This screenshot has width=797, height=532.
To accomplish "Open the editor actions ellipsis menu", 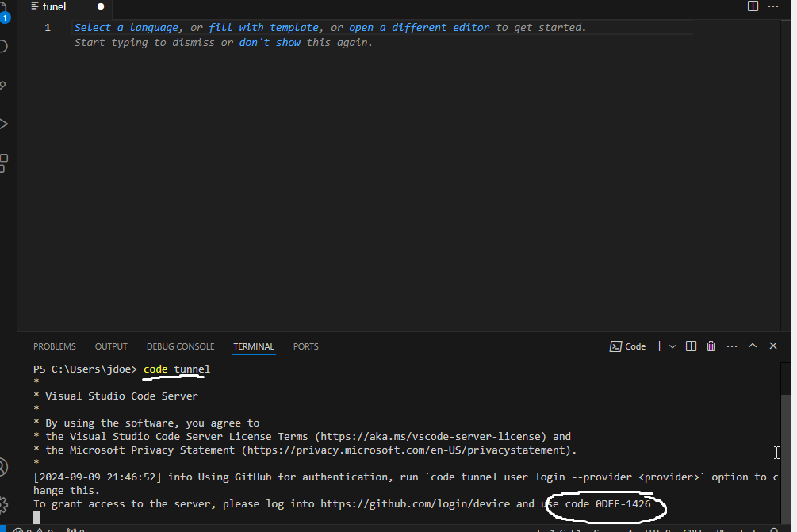I will coord(773,6).
